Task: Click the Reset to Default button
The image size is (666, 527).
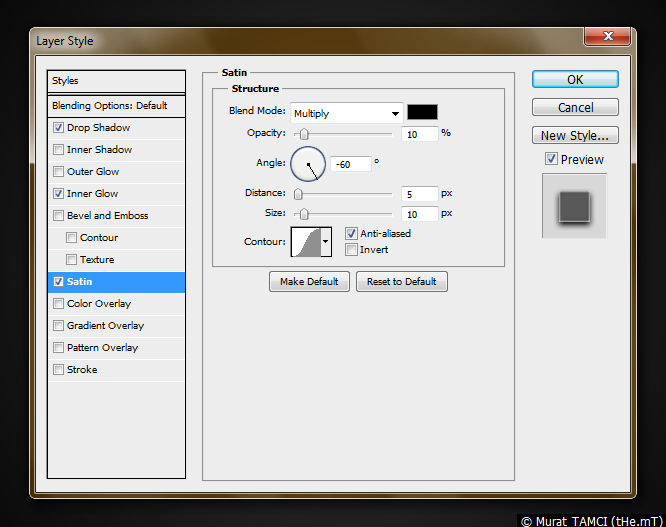Action: click(x=401, y=282)
